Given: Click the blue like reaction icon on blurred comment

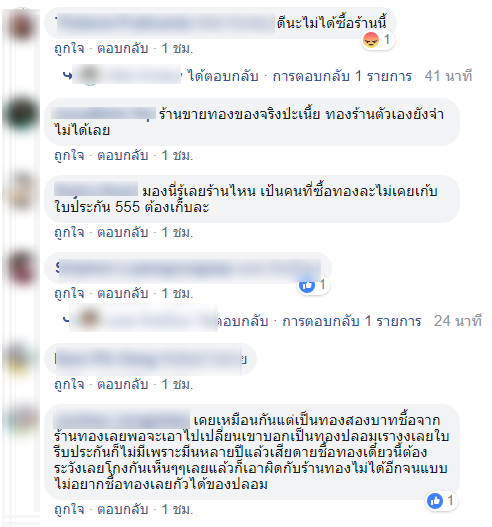Looking at the screenshot, I should coord(307,286).
